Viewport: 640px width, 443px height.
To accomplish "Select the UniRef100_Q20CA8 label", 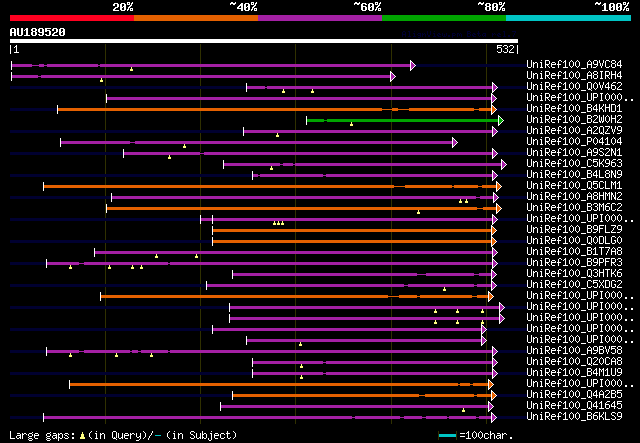I will click(x=574, y=362).
